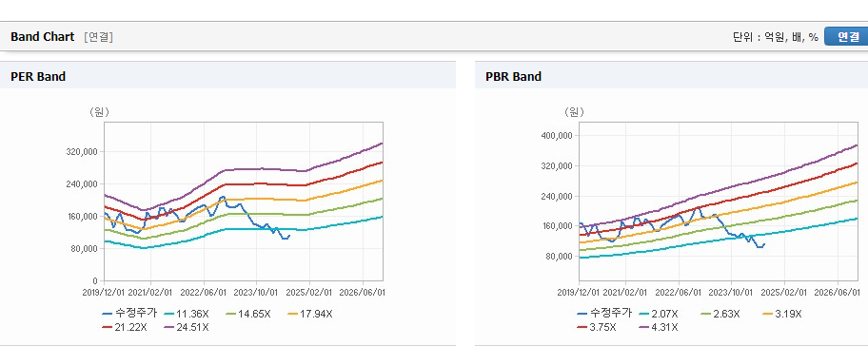This screenshot has height=346, width=868.
Task: Toggle 11.36X series in PER legend
Action: click(x=187, y=314)
